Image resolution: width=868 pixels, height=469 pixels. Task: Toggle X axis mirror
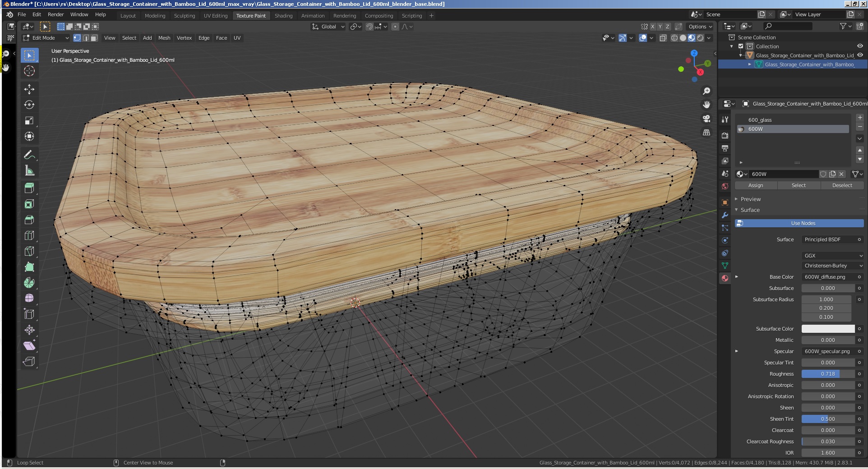[x=652, y=27]
